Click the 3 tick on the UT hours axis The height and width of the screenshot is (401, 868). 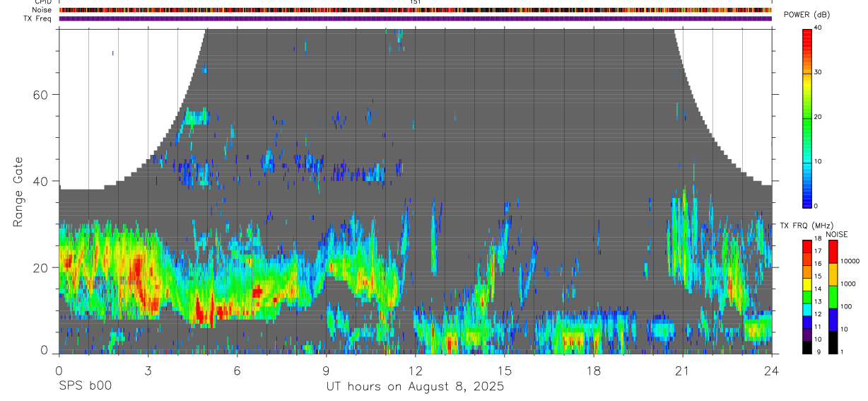[148, 370]
